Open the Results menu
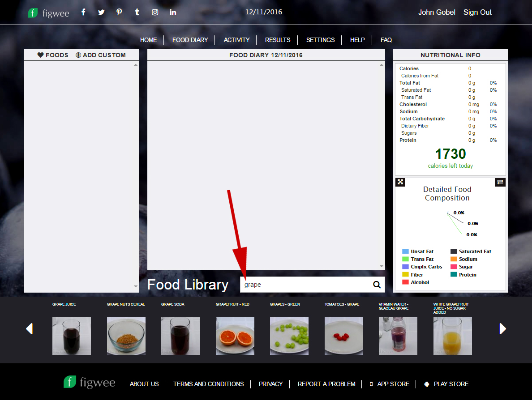This screenshot has height=400, width=532. click(278, 40)
